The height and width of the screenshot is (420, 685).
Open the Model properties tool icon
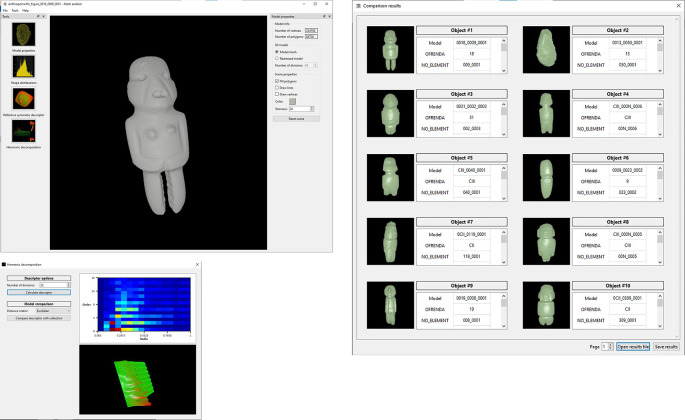pyautogui.click(x=23, y=35)
